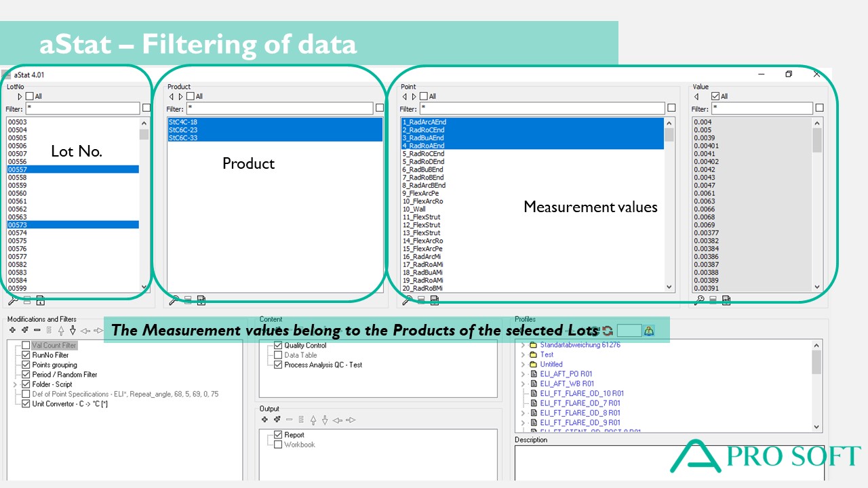Select lot number 00560 in the LotNo list
The height and width of the screenshot is (488, 868).
tap(18, 193)
